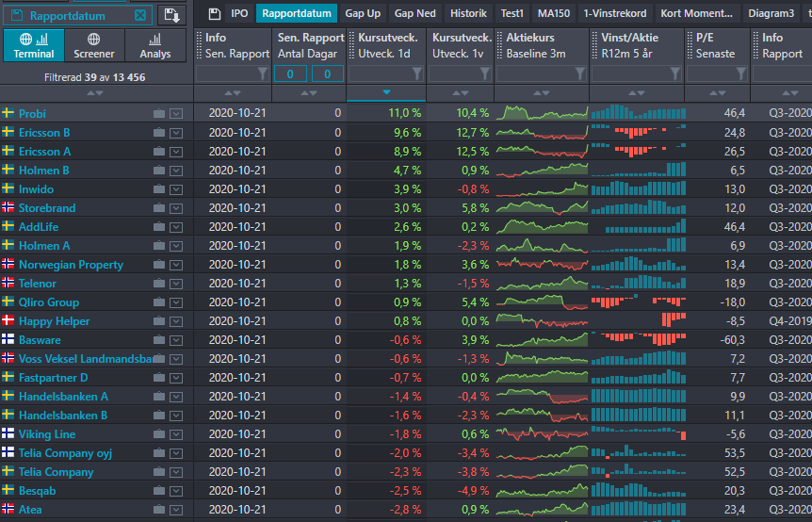Sort by Kursutveck. 1v column

(x=461, y=93)
